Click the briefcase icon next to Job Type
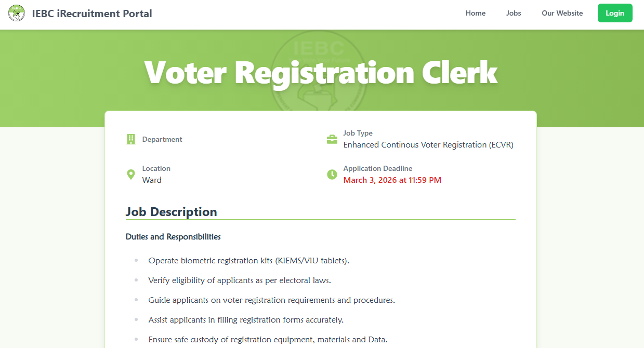 (332, 139)
